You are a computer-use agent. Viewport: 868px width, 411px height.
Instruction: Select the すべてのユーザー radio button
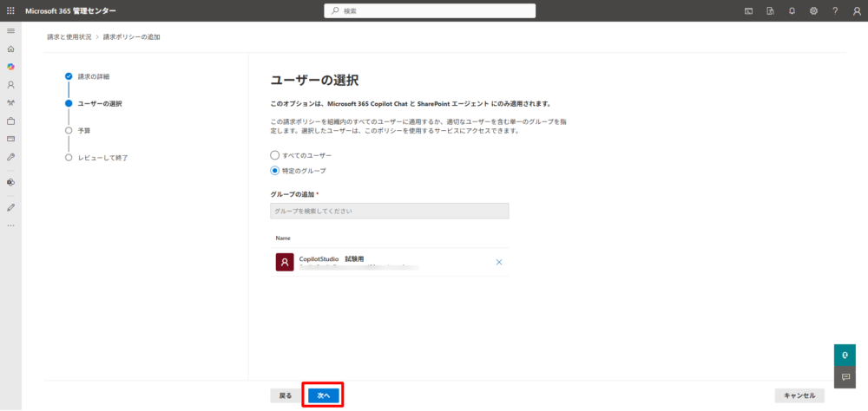tap(275, 154)
